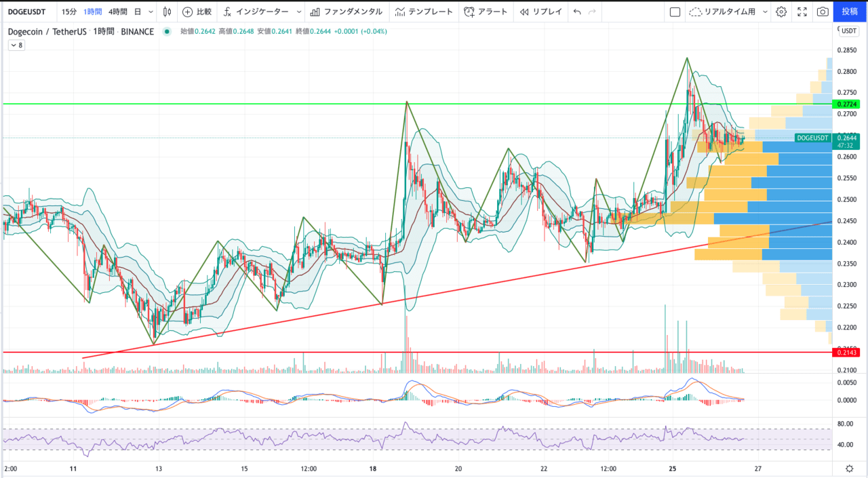
Task: Open the ファンダメンタル fundamentals menu
Action: [346, 12]
